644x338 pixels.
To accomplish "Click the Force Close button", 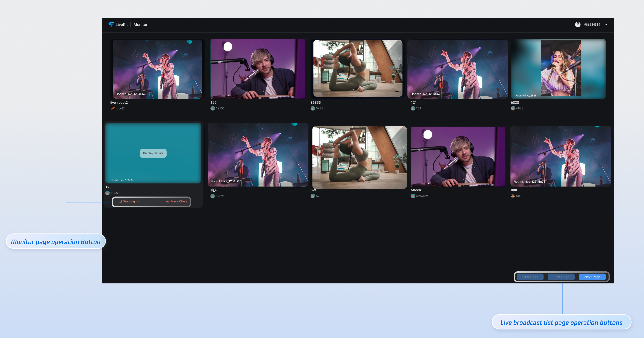I will (176, 201).
